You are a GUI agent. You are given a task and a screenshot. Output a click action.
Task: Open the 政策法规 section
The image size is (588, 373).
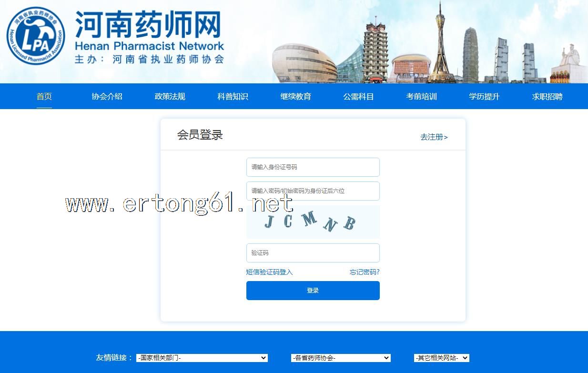coord(170,97)
